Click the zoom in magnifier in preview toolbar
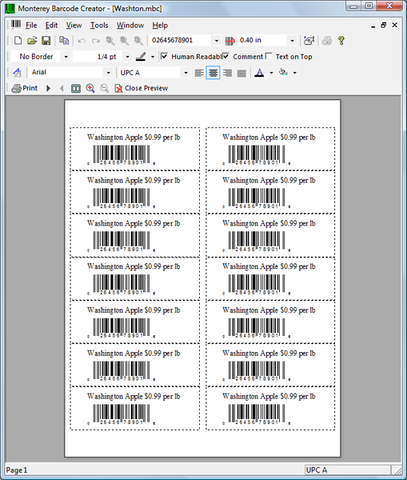Screen dimensions: 407x480 pyautogui.click(x=90, y=88)
